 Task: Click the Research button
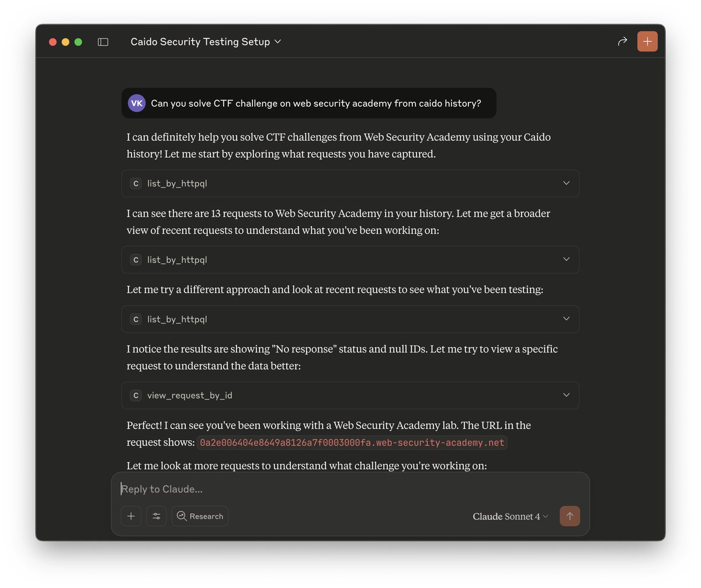pyautogui.click(x=200, y=516)
